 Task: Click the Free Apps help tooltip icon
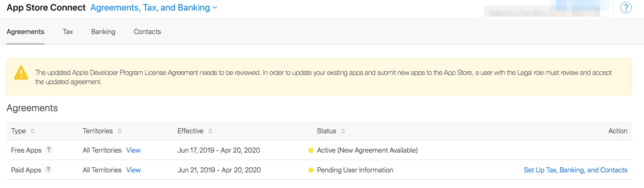49,149
